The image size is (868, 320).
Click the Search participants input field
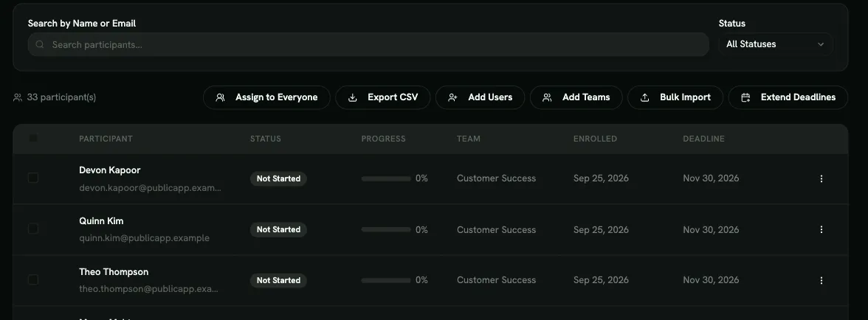point(368,44)
